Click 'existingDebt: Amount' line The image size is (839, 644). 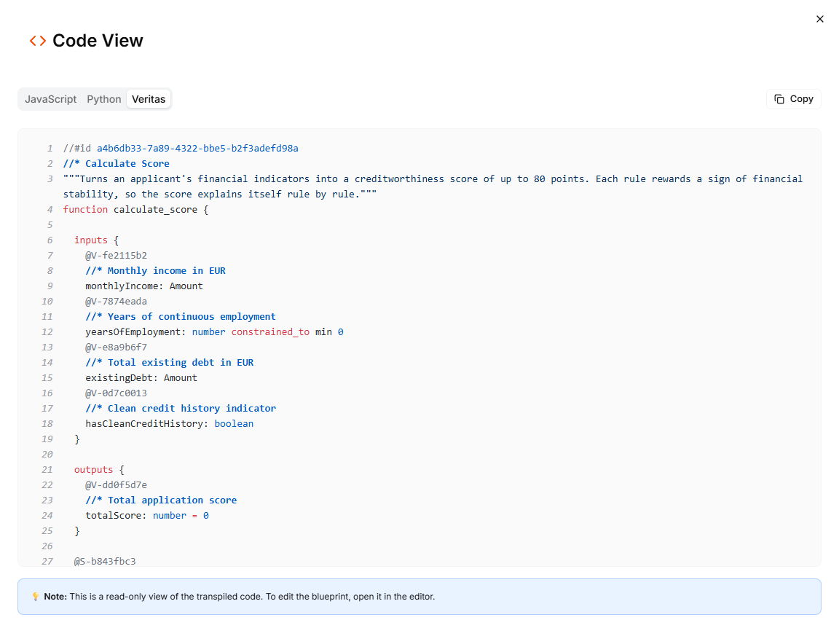141,378
